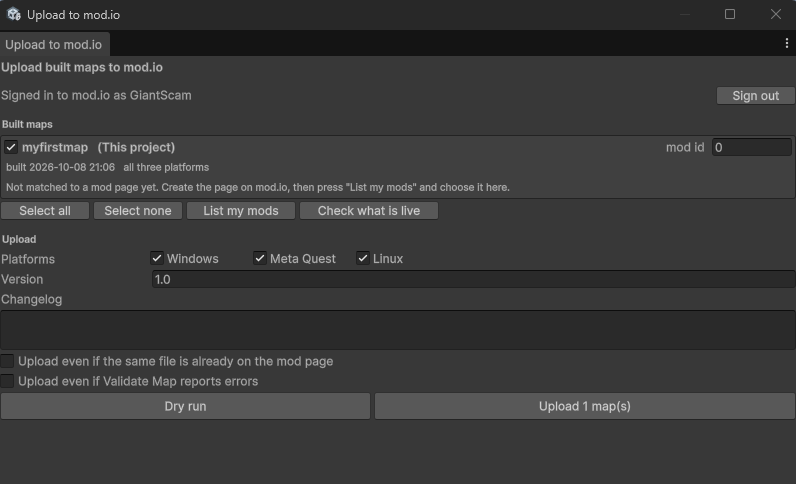This screenshot has height=484, width=796.
Task: Start a Dry run
Action: point(185,406)
